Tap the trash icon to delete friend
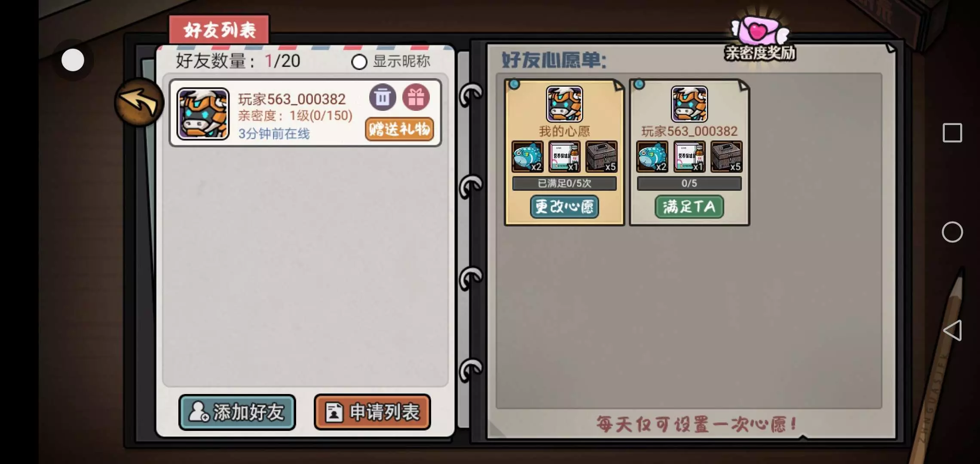 point(383,97)
